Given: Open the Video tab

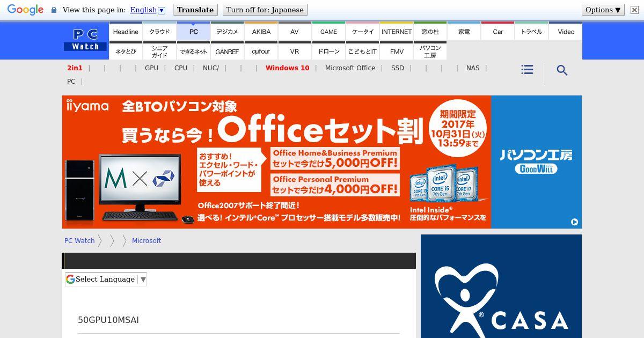Looking at the screenshot, I should tap(566, 31).
